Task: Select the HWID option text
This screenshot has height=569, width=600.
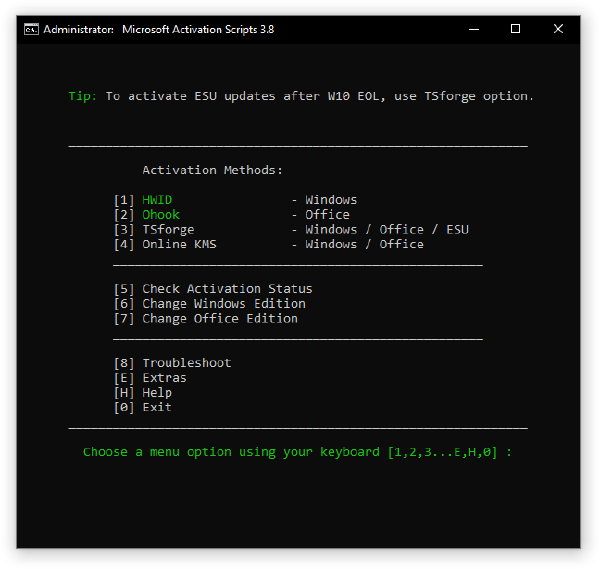Action: pyautogui.click(x=157, y=200)
